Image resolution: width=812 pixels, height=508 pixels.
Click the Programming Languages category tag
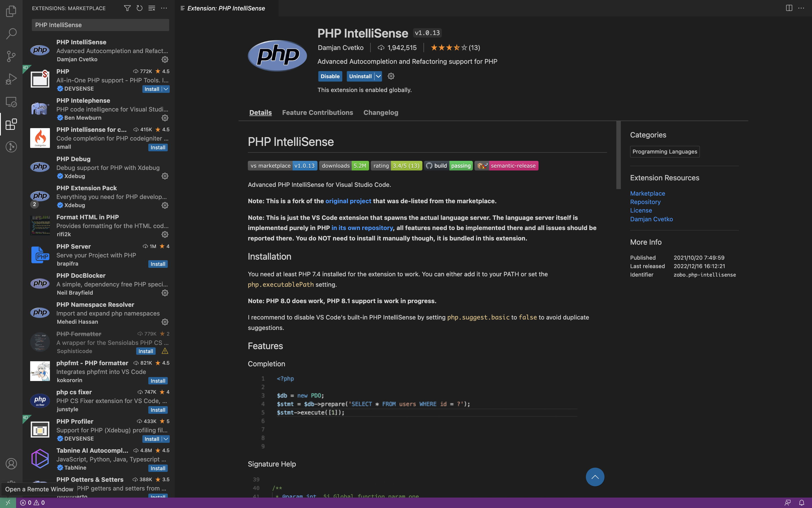(665, 152)
